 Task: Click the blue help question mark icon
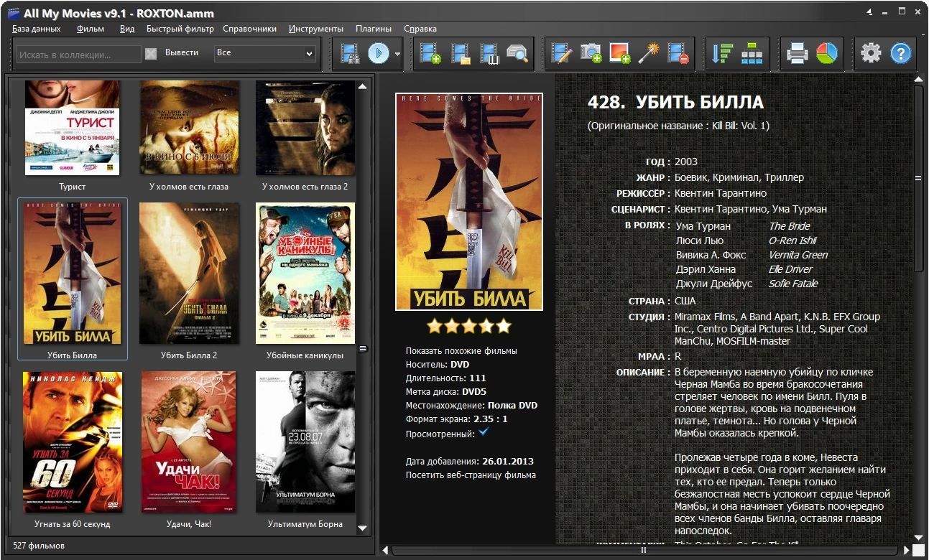[901, 53]
